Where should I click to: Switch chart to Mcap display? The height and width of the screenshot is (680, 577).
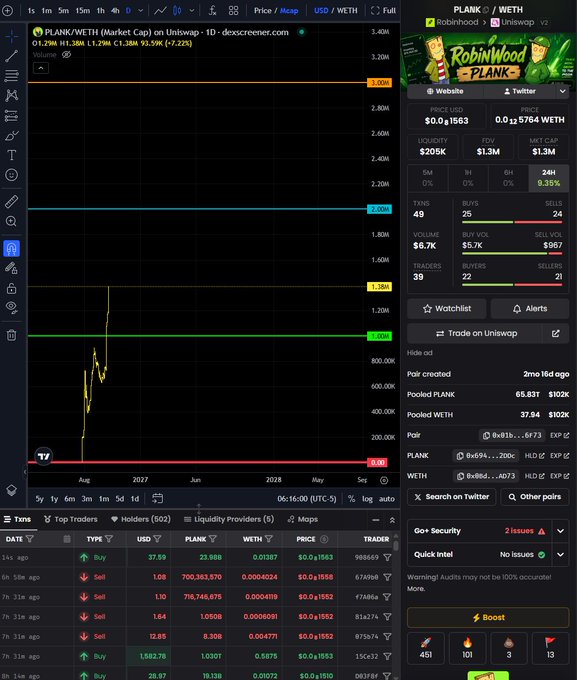coord(289,10)
